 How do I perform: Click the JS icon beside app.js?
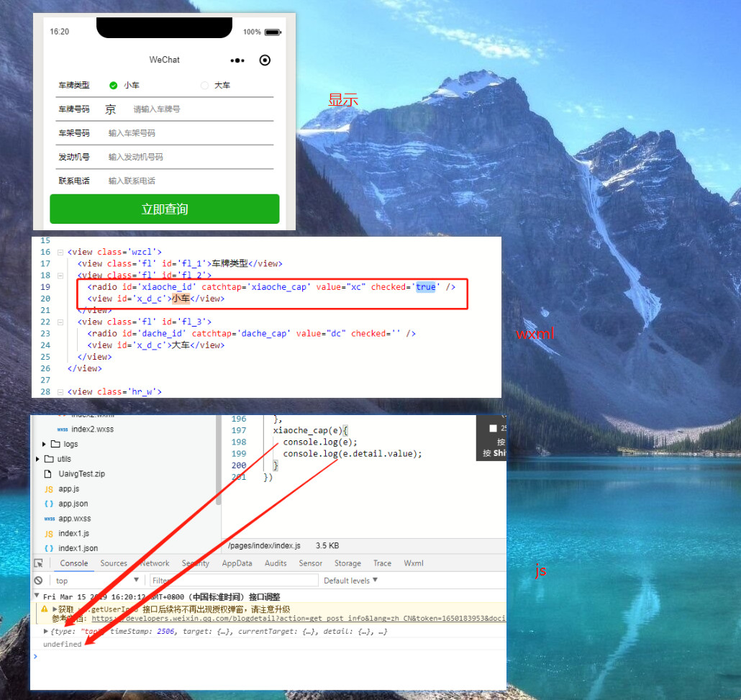pyautogui.click(x=49, y=489)
